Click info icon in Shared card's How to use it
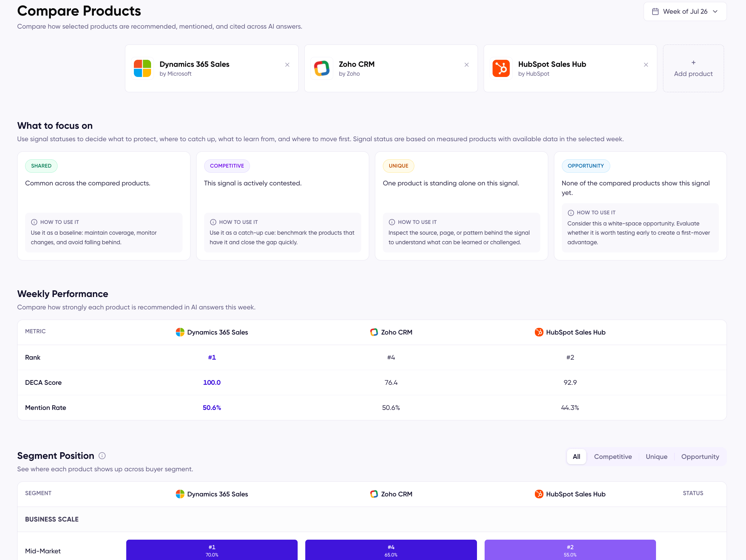The width and height of the screenshot is (746, 560). click(34, 222)
